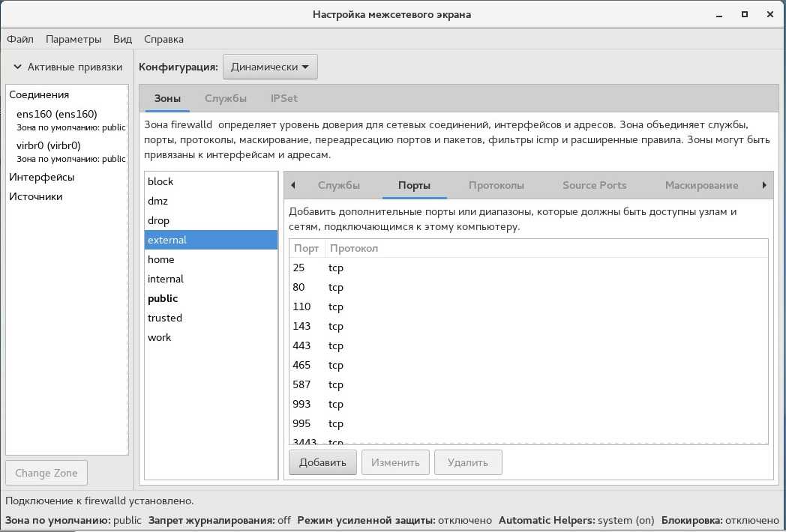Select the trusted zone
The width and height of the screenshot is (786, 532).
(x=211, y=318)
